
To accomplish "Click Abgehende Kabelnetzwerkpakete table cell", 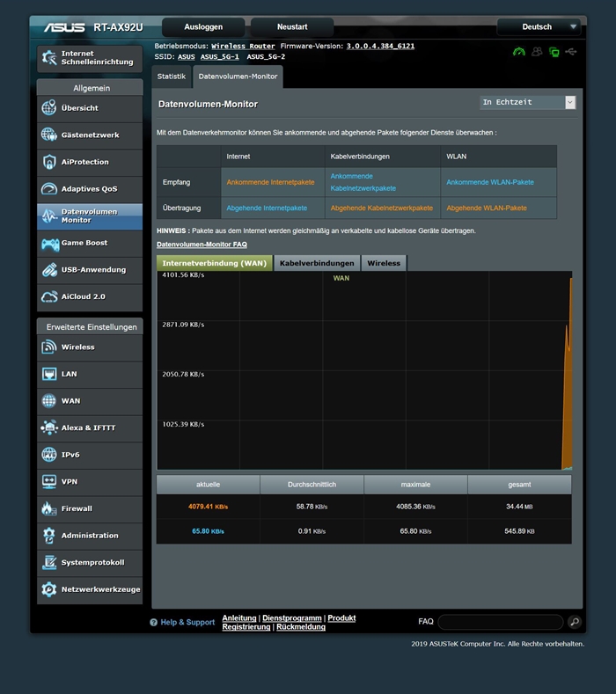I will click(382, 208).
